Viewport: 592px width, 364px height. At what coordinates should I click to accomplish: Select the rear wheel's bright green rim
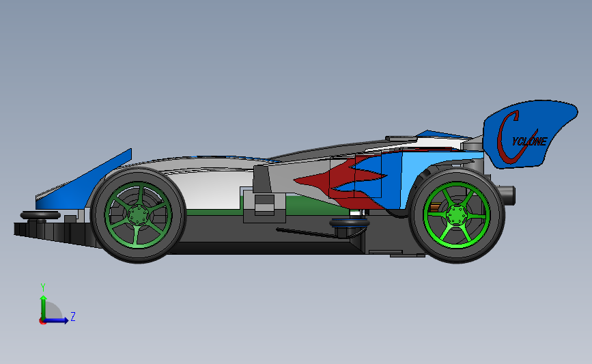click(x=457, y=216)
